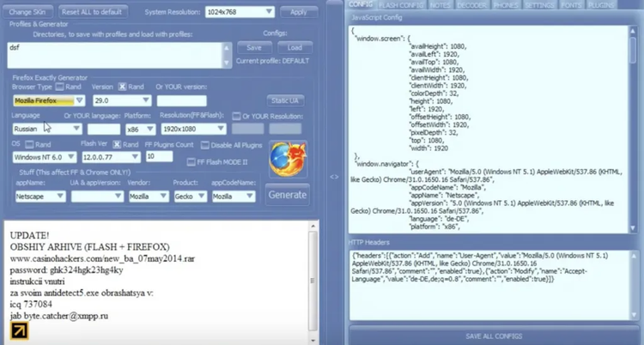Enable the FF Flash MODE II checkbox
Viewport: 644px width, 345px height.
[x=191, y=160]
